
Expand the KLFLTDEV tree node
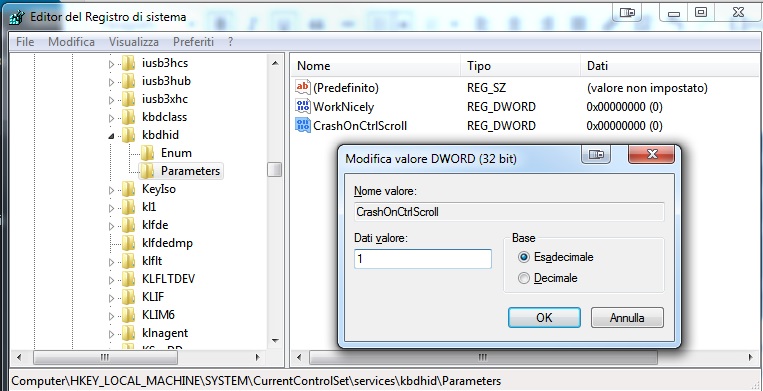click(x=111, y=280)
